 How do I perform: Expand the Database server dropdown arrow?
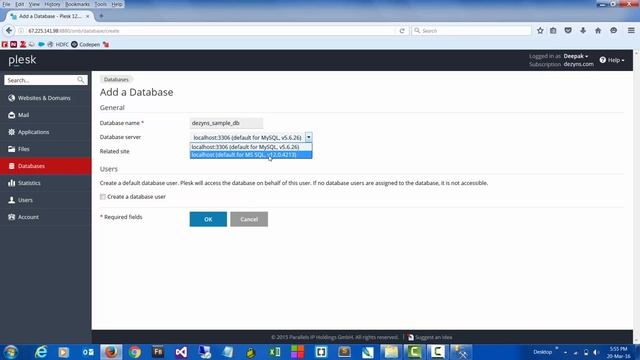309,138
